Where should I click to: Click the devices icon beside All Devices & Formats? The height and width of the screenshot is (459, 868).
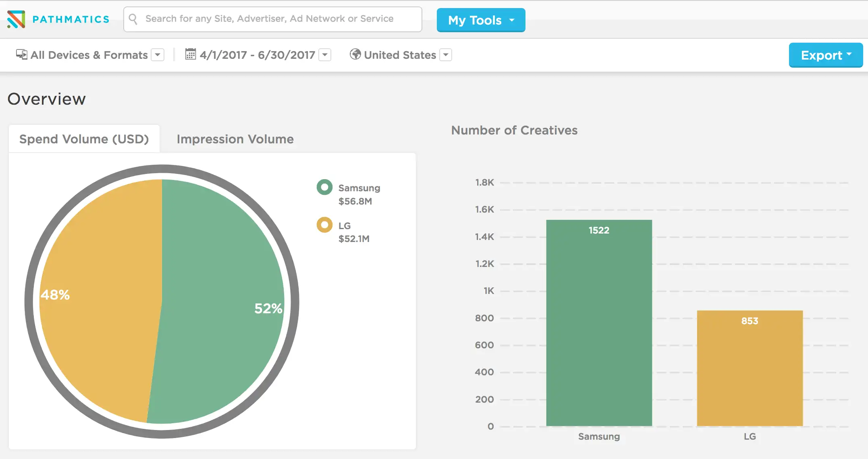click(22, 54)
